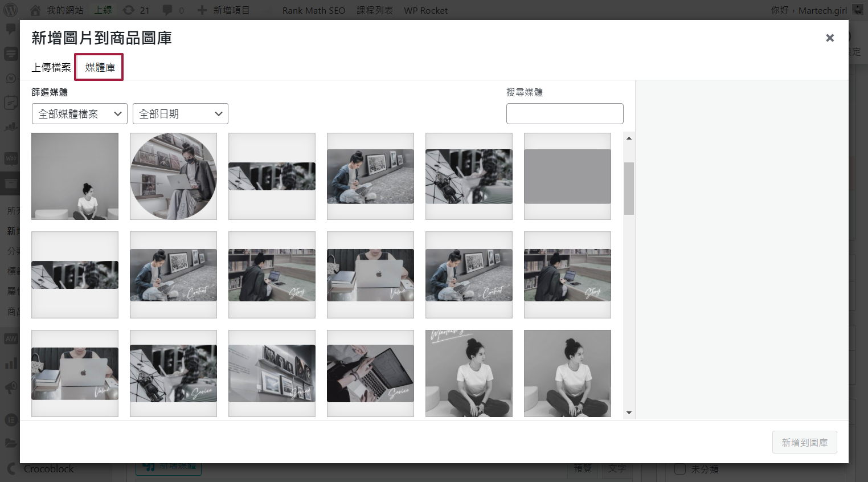The image size is (868, 482).
Task: Click the updates refresh icon
Action: click(129, 10)
